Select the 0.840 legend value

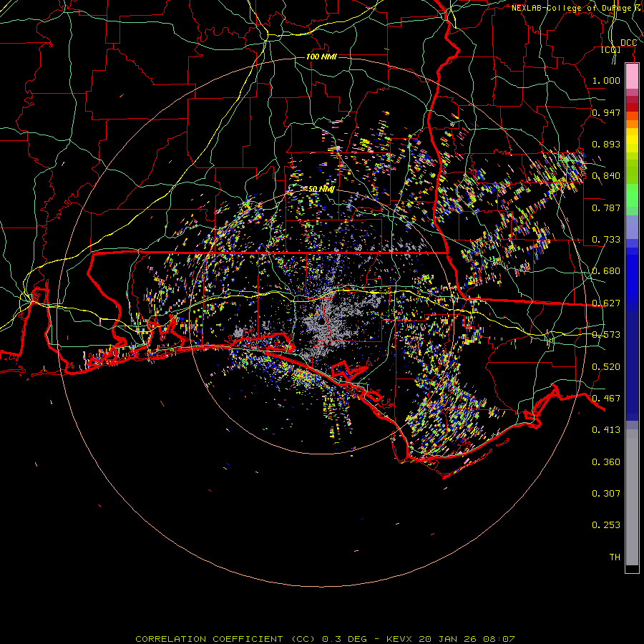(x=606, y=176)
